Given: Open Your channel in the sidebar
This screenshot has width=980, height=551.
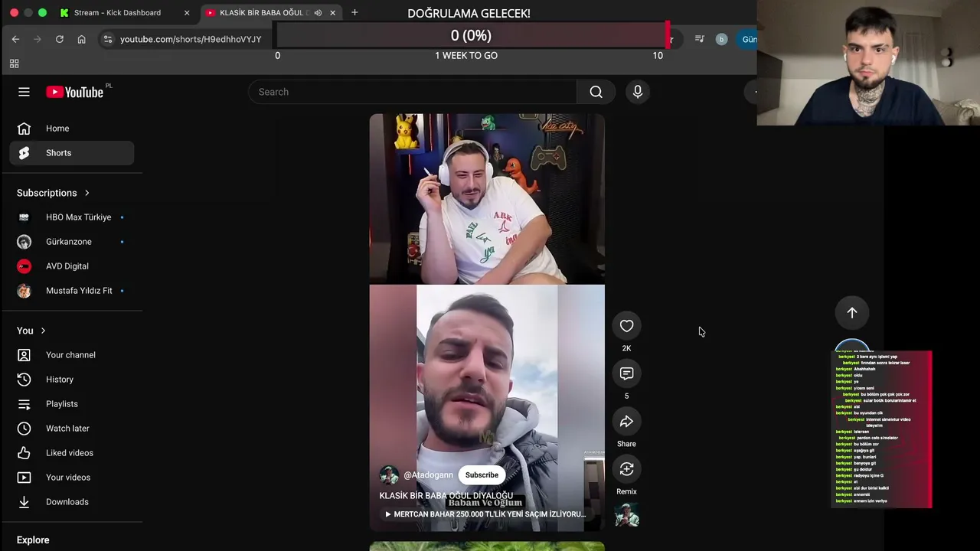Looking at the screenshot, I should (x=72, y=355).
